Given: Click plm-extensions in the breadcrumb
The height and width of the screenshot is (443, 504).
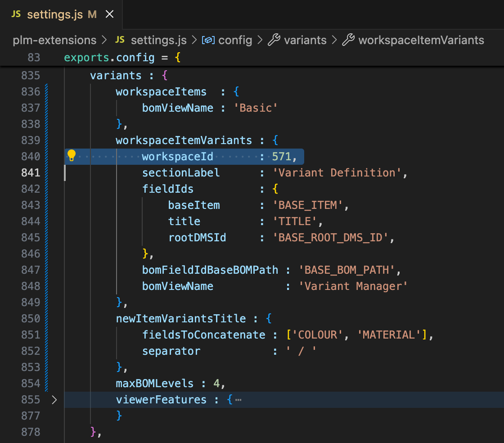Looking at the screenshot, I should [54, 40].
